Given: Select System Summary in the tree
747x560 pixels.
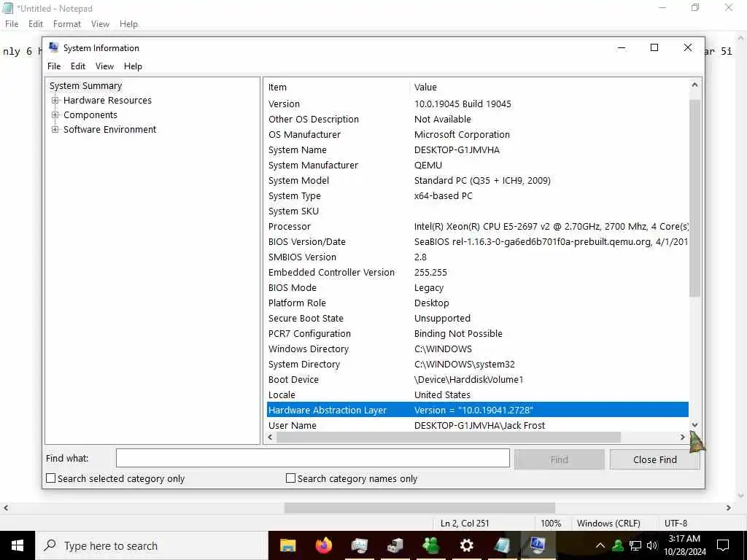Looking at the screenshot, I should point(86,86).
